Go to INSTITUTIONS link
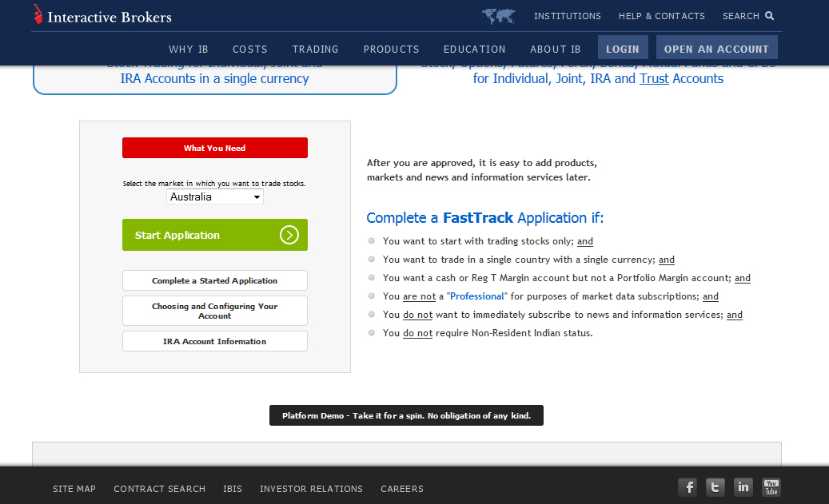The image size is (829, 504). (x=568, y=16)
